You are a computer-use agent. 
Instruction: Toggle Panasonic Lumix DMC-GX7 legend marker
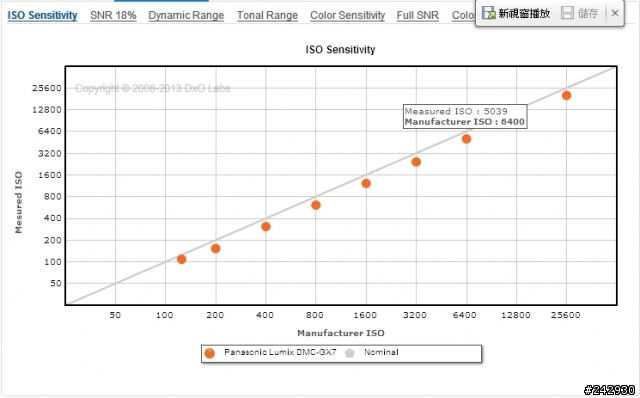(209, 353)
